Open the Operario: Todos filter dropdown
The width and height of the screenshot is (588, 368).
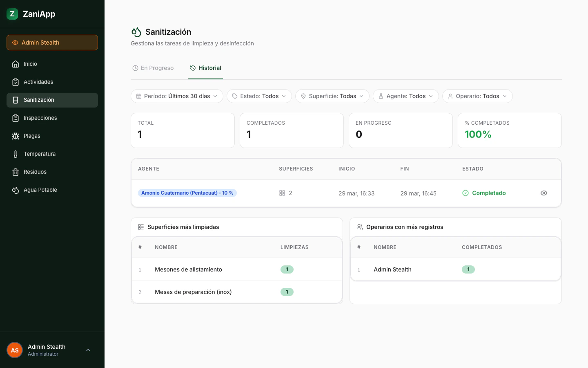tap(477, 96)
